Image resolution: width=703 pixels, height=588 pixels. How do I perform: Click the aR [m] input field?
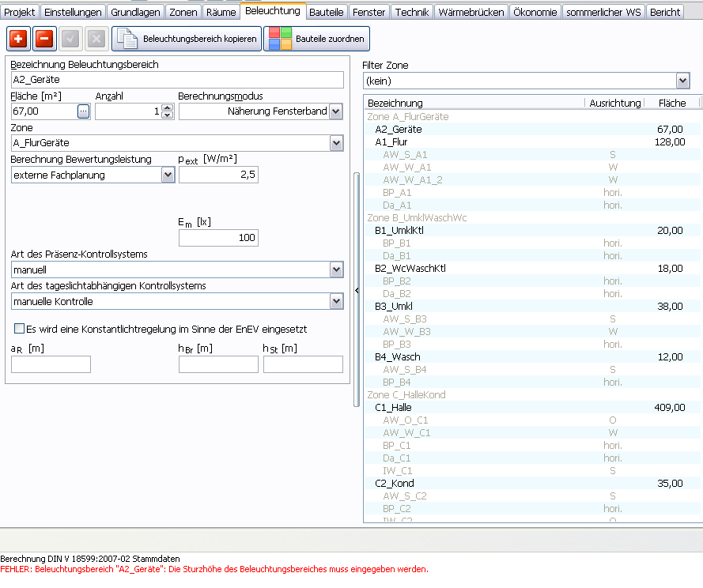[x=51, y=364]
